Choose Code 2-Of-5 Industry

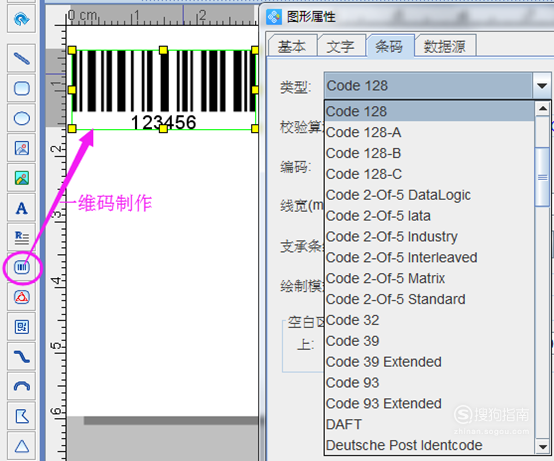(429, 237)
